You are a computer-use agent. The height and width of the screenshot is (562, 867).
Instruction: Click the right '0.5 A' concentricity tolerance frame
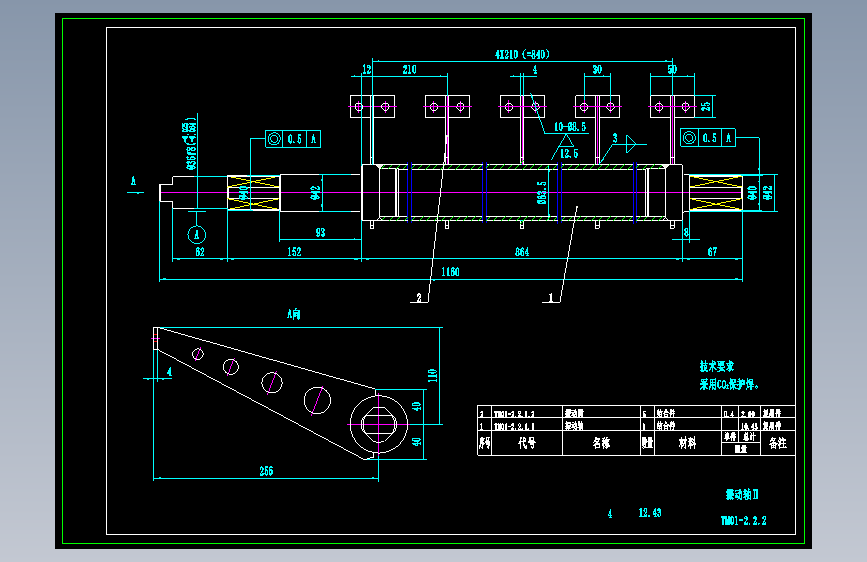pyautogui.click(x=708, y=138)
